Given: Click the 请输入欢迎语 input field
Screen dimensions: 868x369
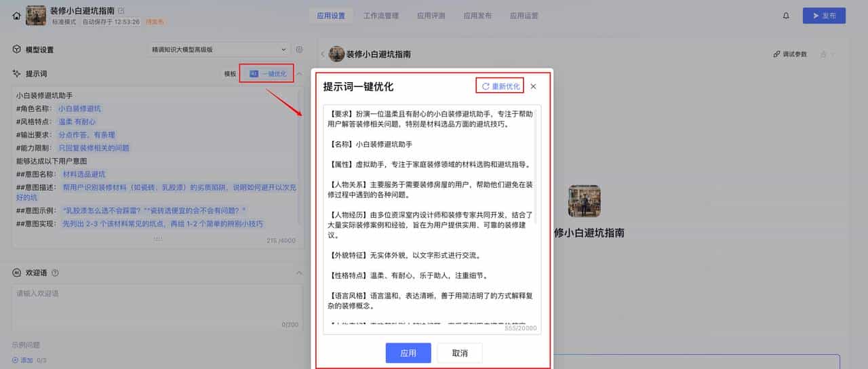Looking at the screenshot, I should [157, 307].
